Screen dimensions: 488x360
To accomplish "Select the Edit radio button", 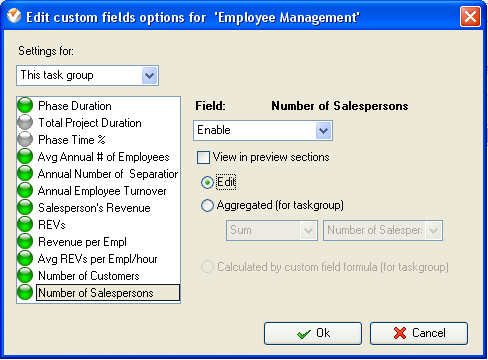I will [x=207, y=183].
